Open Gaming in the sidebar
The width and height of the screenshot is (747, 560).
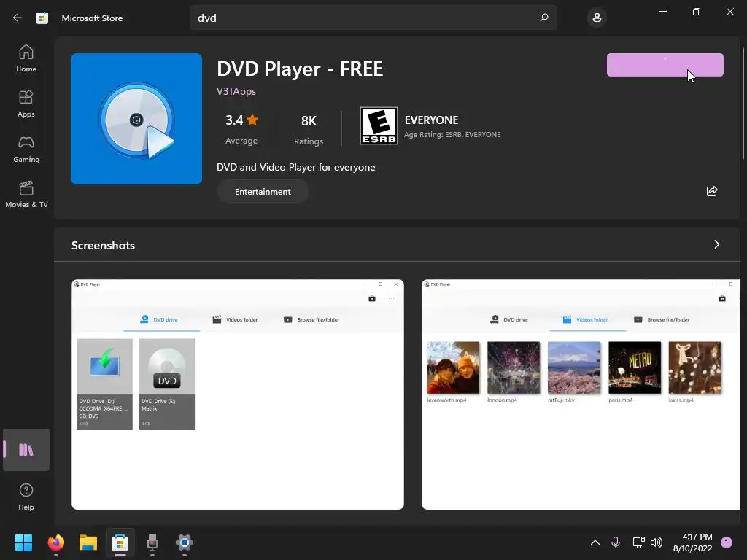coord(26,149)
